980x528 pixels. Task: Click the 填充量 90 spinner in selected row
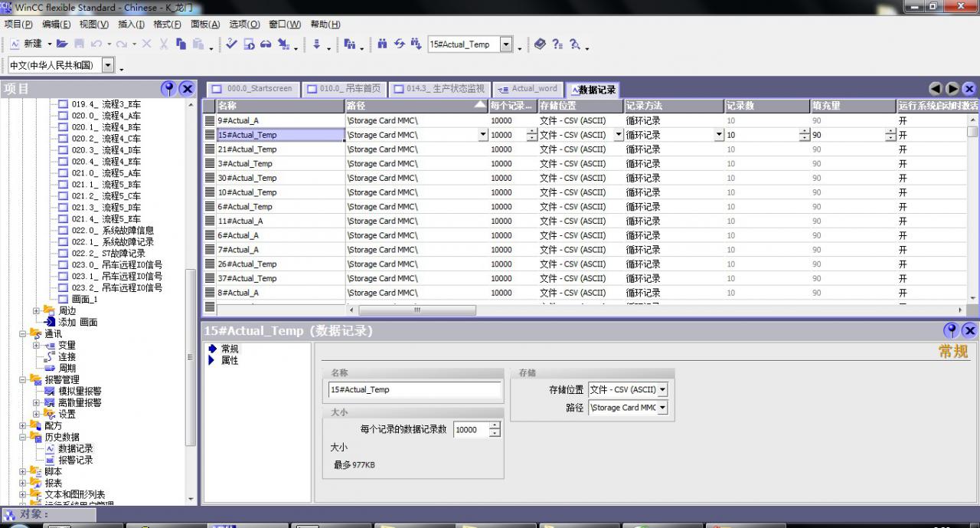pos(890,135)
